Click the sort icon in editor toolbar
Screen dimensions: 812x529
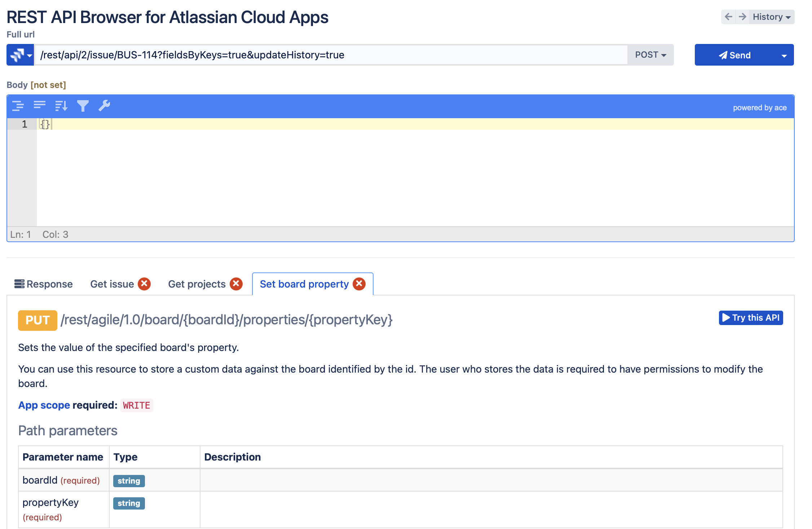(61, 106)
